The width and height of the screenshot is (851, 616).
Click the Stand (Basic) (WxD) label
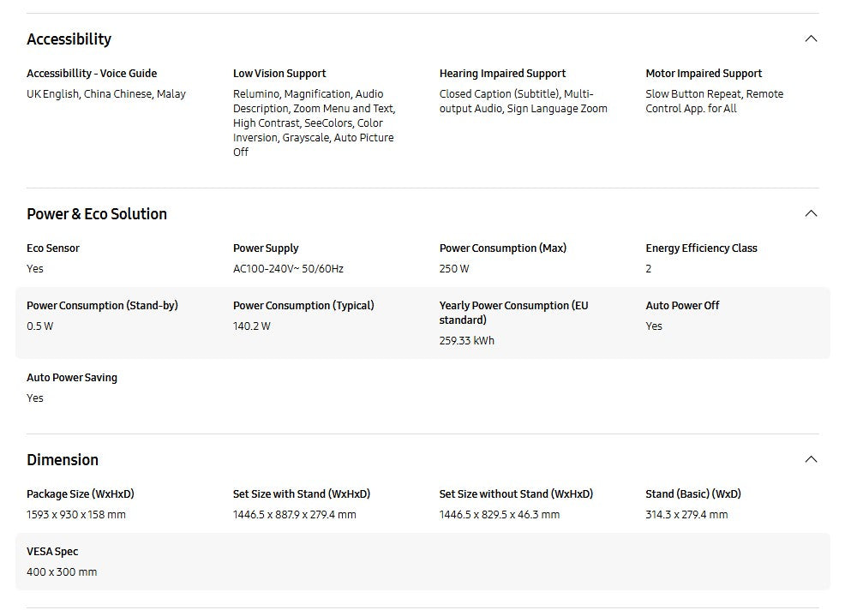coord(693,494)
